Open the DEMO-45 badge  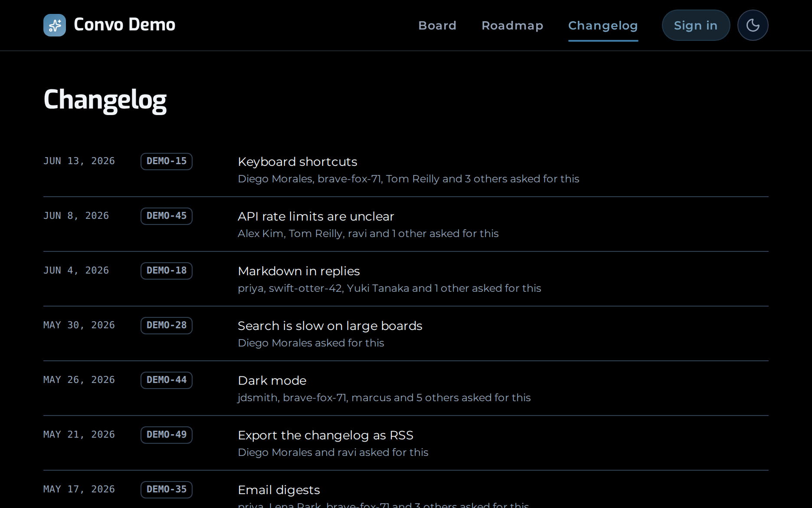[x=167, y=216]
